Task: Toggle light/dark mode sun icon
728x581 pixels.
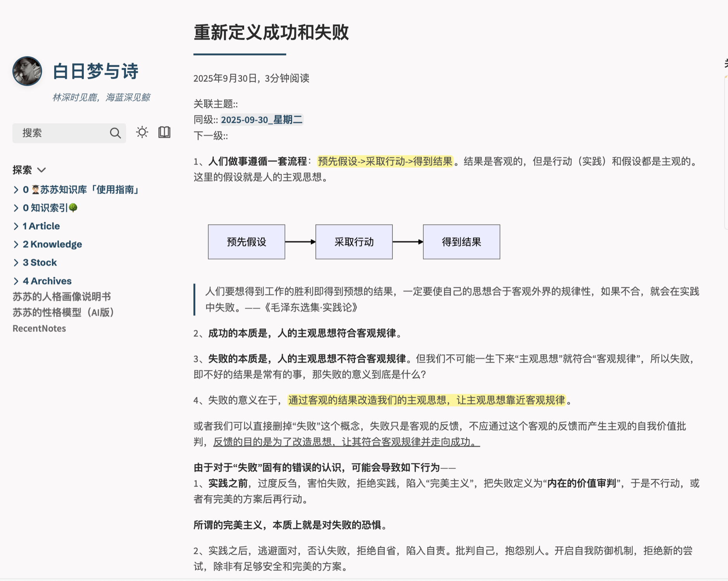Action: pyautogui.click(x=142, y=133)
